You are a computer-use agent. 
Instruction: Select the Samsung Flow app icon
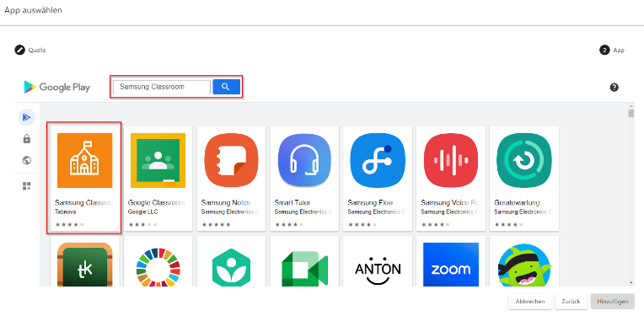378,160
